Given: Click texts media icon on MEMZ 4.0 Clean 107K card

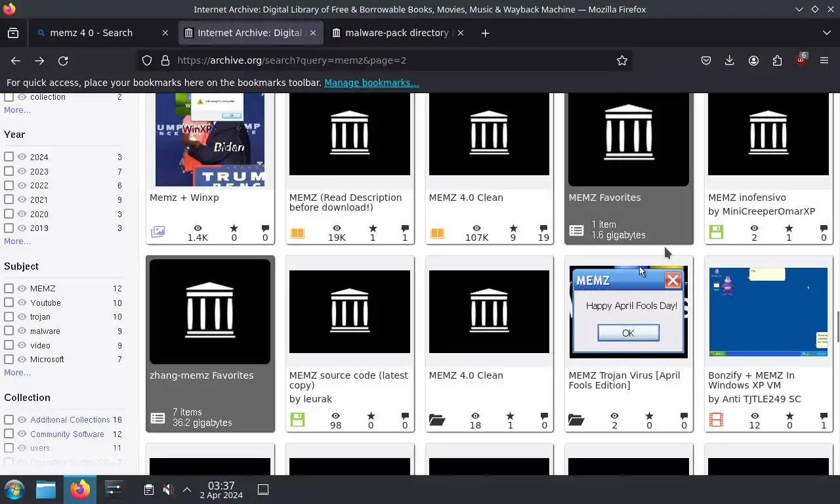Looking at the screenshot, I should click(437, 233).
